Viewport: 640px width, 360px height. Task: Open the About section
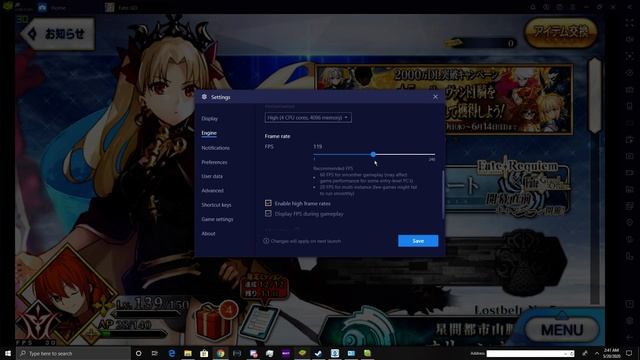(208, 233)
